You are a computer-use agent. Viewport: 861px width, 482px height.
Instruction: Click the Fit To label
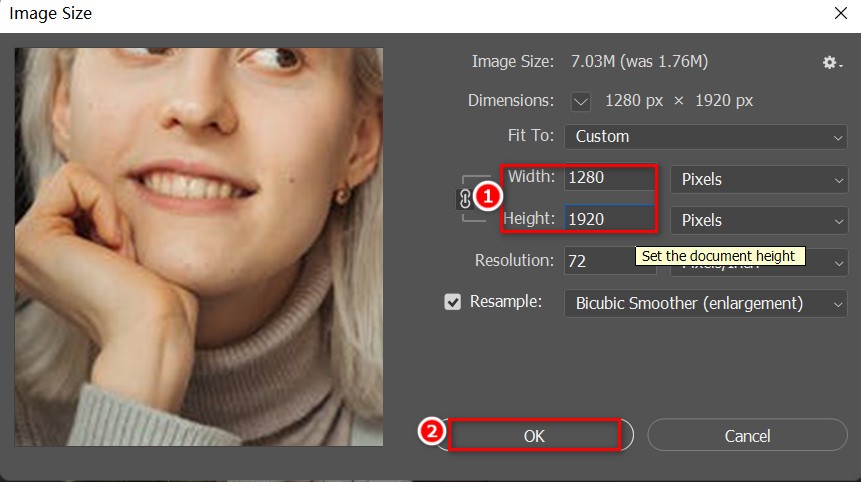[x=530, y=135]
